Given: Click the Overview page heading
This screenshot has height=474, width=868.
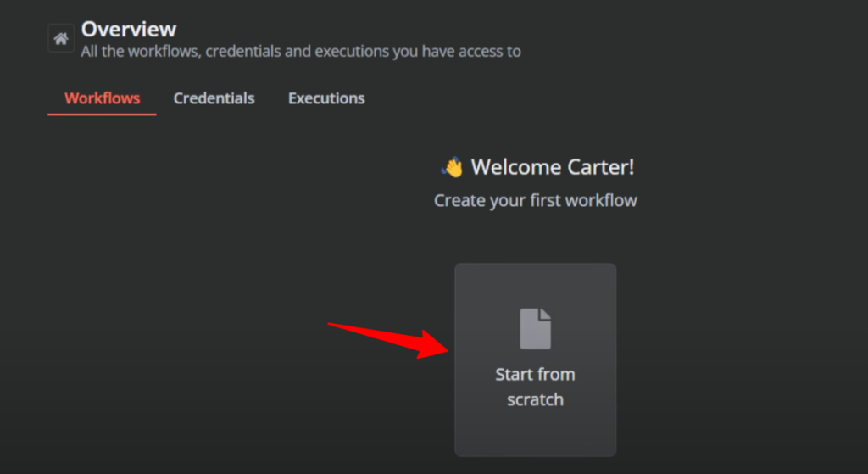Looking at the screenshot, I should [x=129, y=30].
